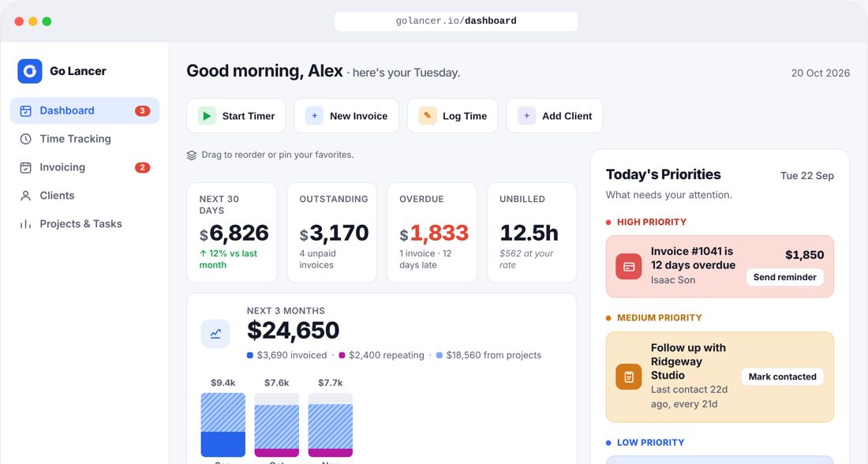Go to Invoicing section
The height and width of the screenshot is (464, 868).
(x=84, y=167)
